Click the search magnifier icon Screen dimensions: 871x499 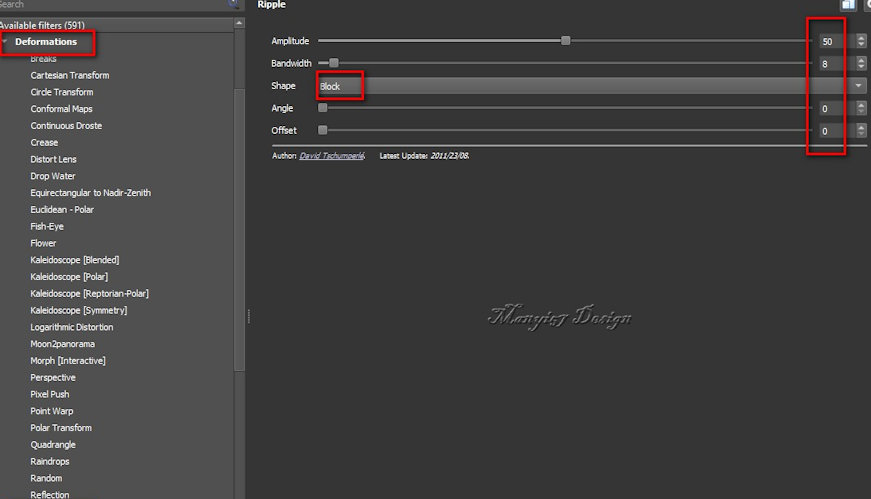(x=233, y=5)
